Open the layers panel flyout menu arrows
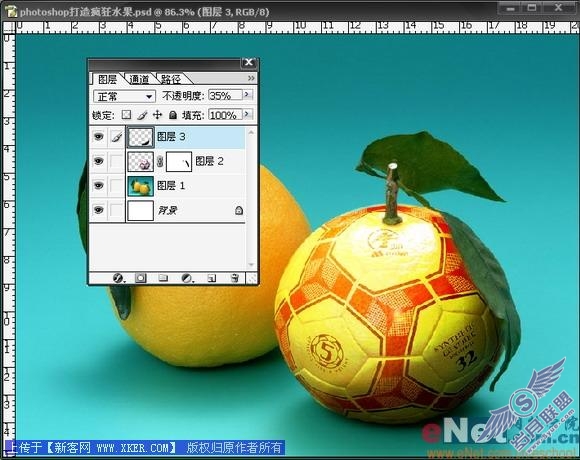580x460 pixels. point(251,78)
